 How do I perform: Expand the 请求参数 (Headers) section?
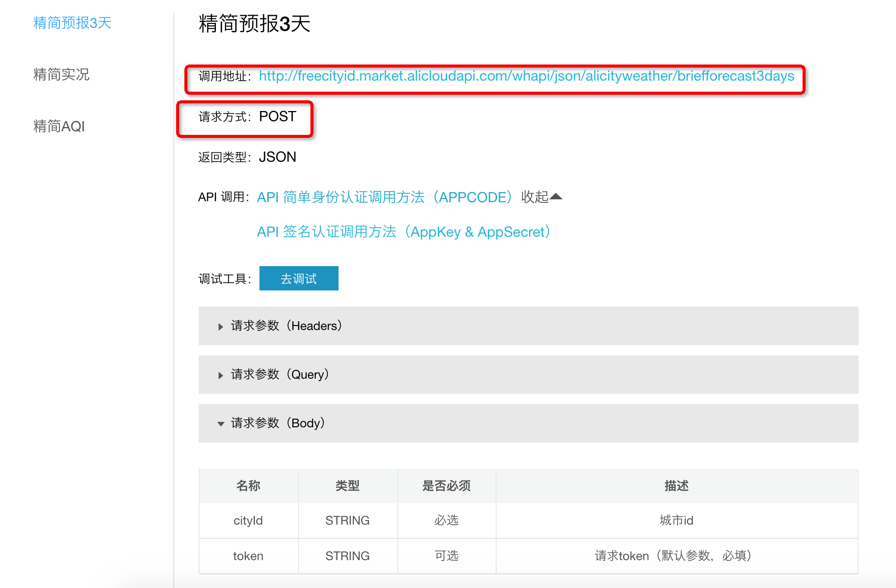click(x=287, y=326)
